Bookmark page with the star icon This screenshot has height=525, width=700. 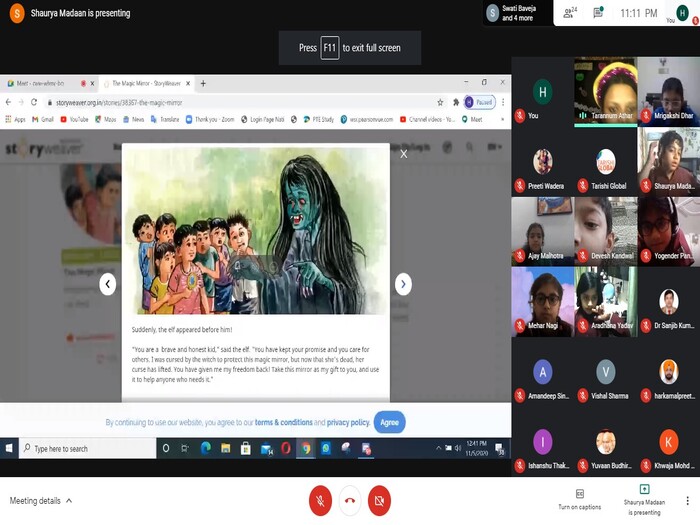(440, 102)
